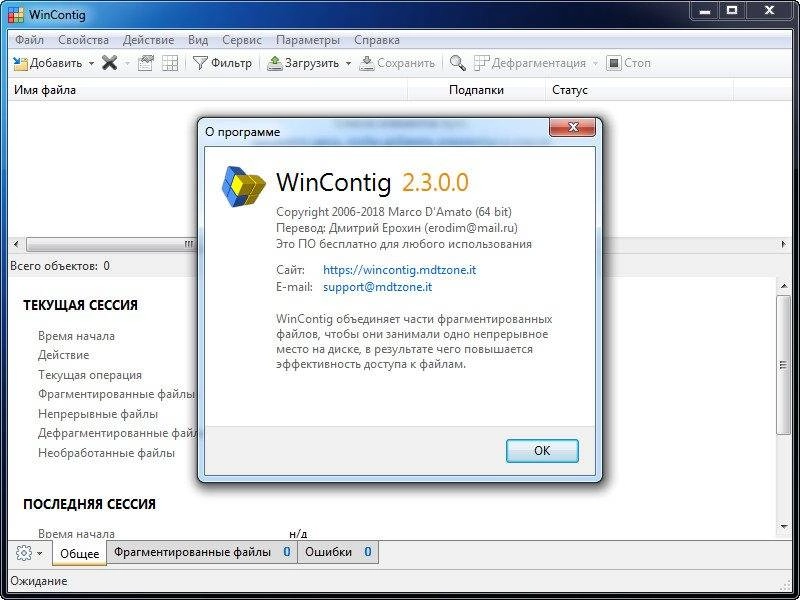Click the magnifier analyze icon
The height and width of the screenshot is (600, 800).
point(457,63)
